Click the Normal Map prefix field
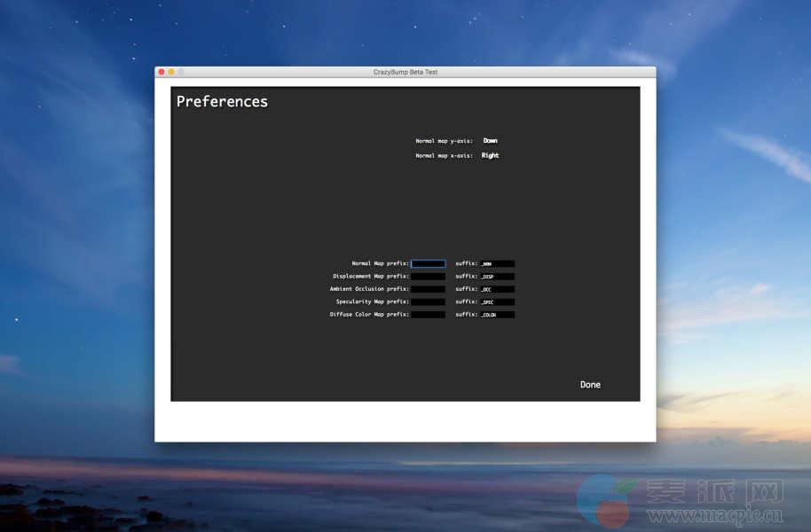 coord(428,263)
